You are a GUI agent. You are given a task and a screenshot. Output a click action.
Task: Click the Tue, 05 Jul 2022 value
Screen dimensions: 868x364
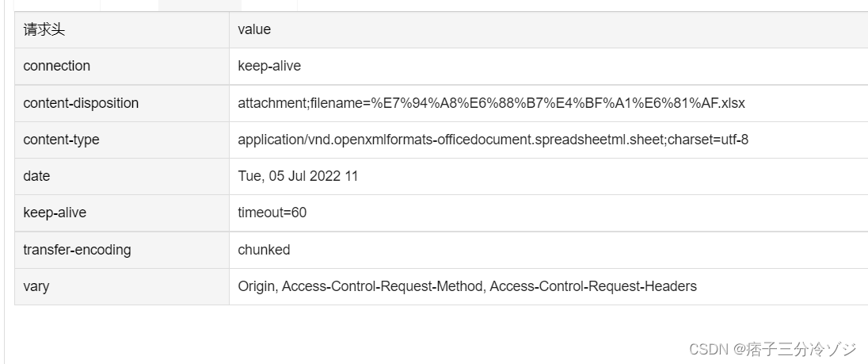[298, 176]
